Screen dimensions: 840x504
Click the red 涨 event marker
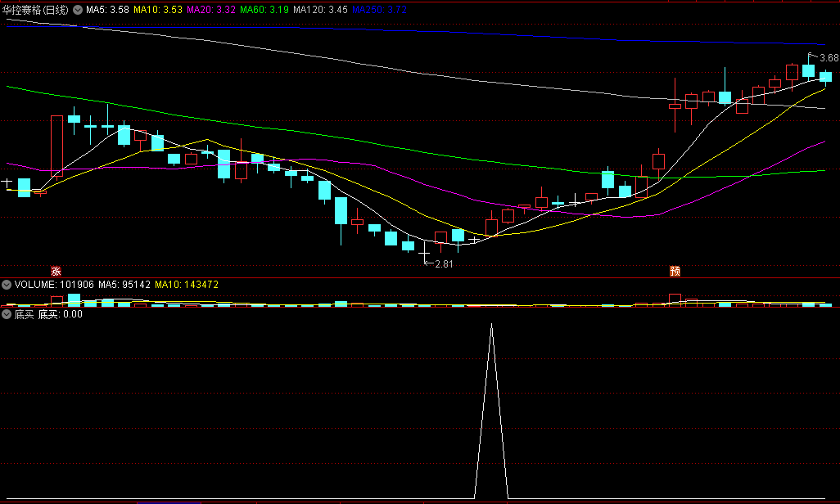click(56, 271)
